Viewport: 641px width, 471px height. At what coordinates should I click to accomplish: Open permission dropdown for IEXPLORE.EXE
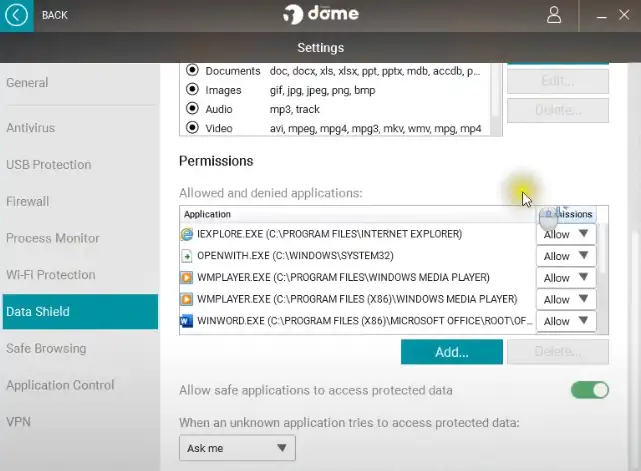[566, 234]
